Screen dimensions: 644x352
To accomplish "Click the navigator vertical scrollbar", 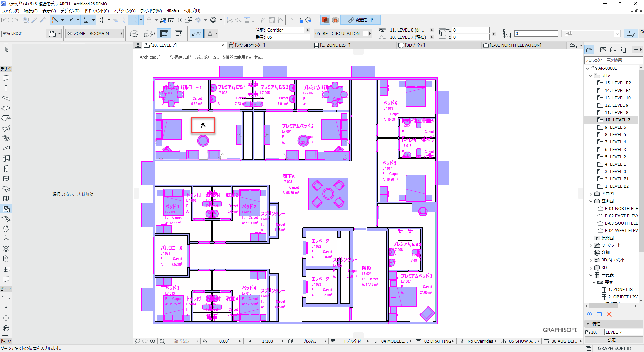I will [641, 168].
